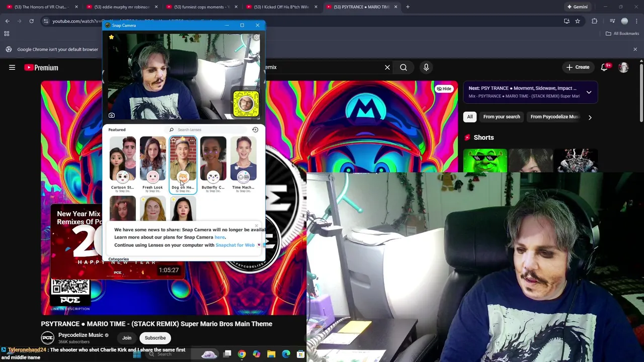Image resolution: width=644 pixels, height=362 pixels.
Task: Subscribe to Psycodelize Music
Action: coord(155,338)
